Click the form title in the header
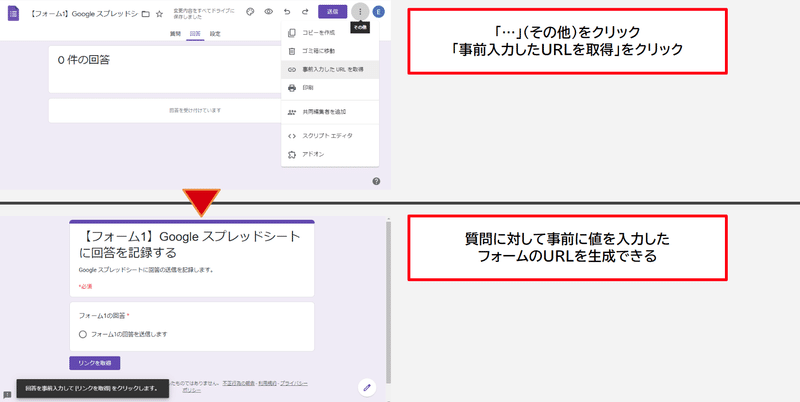The height and width of the screenshot is (402, 800). point(83,14)
